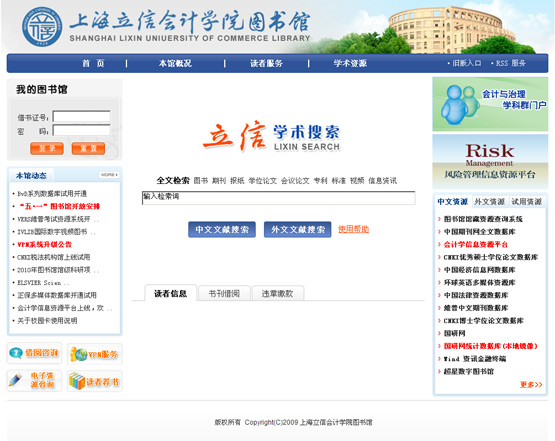Viewport: 555px width, 441px height.
Task: Open 图书馆馆藏资源查询系统 link
Action: [483, 219]
